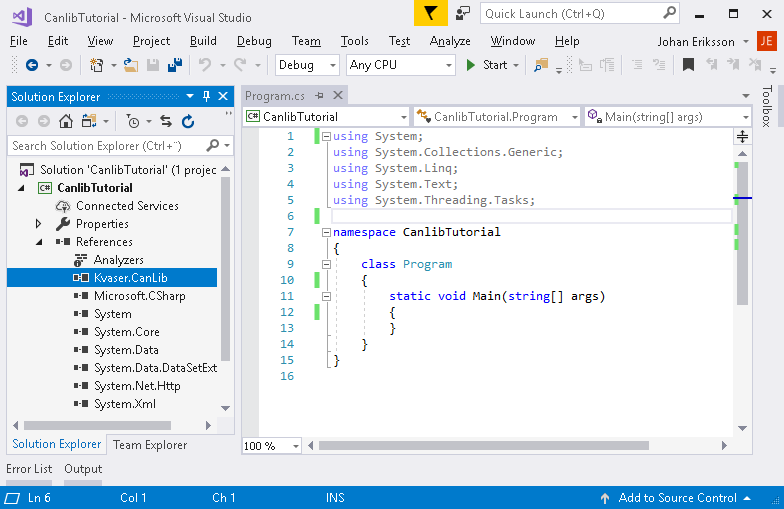Image resolution: width=784 pixels, height=509 pixels.
Task: Click the Save All toolbar icon
Action: click(x=175, y=65)
